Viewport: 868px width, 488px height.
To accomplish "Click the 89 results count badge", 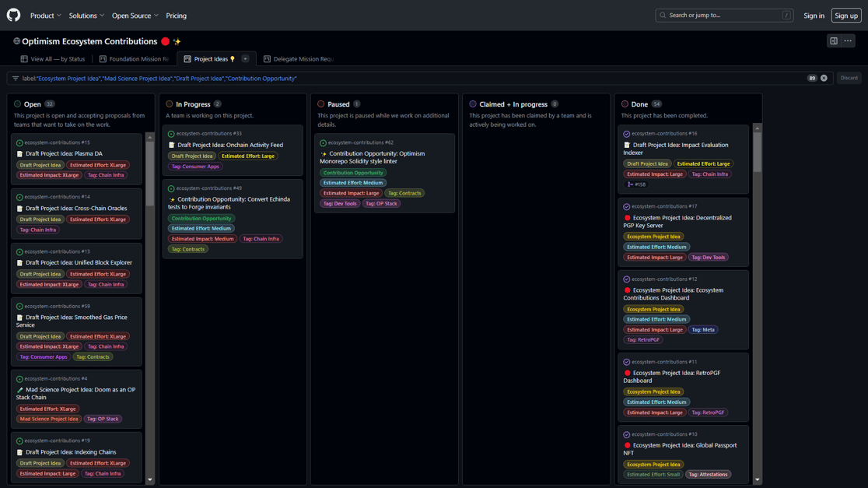I will tap(812, 79).
